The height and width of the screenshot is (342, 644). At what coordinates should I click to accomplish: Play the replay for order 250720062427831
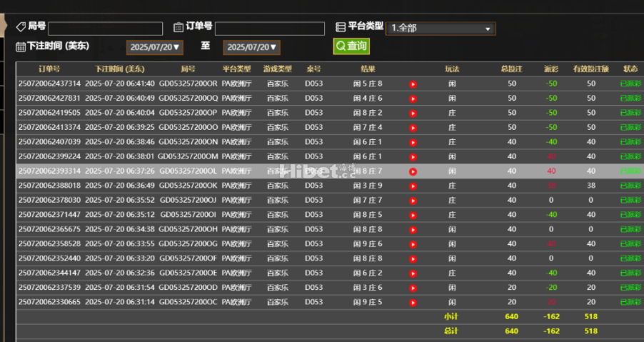pyautogui.click(x=413, y=99)
